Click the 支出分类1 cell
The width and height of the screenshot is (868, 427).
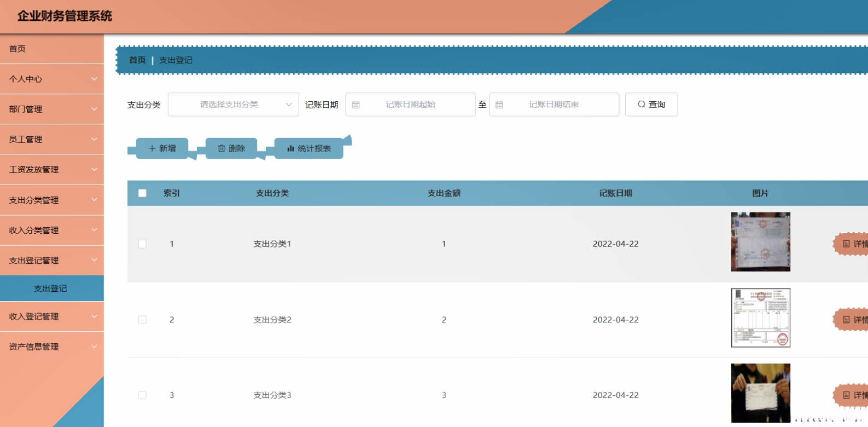click(x=272, y=244)
